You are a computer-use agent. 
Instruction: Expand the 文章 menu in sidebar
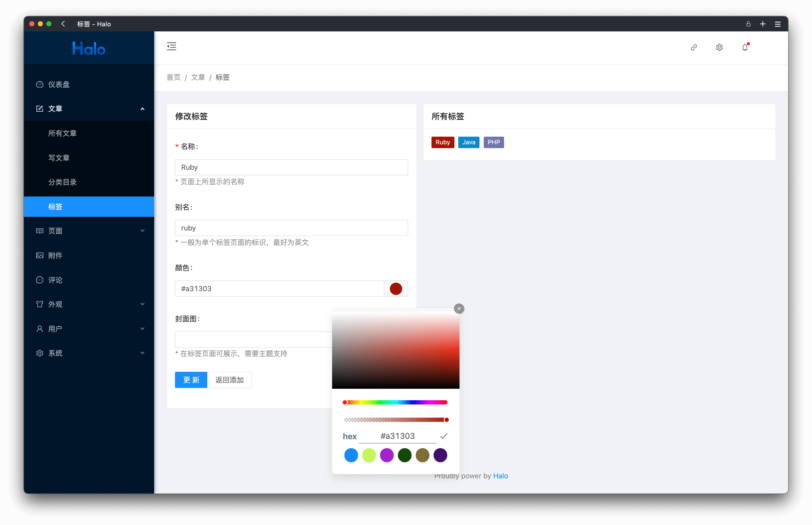tap(89, 109)
